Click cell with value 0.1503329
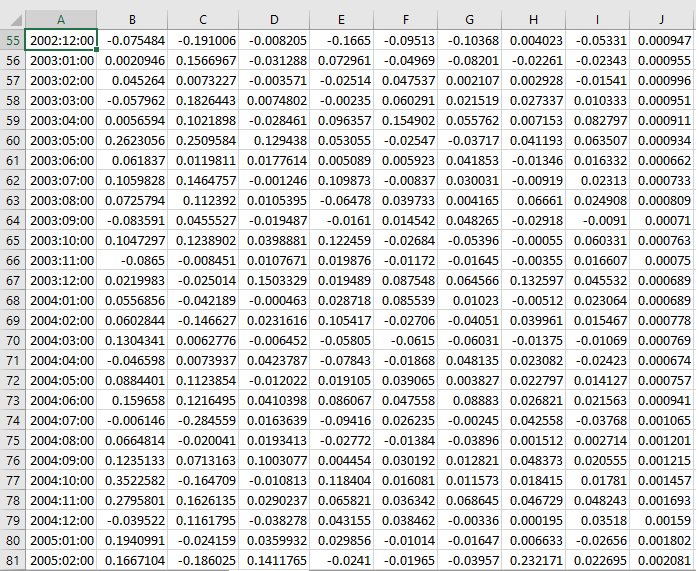The width and height of the screenshot is (696, 571). point(274,280)
